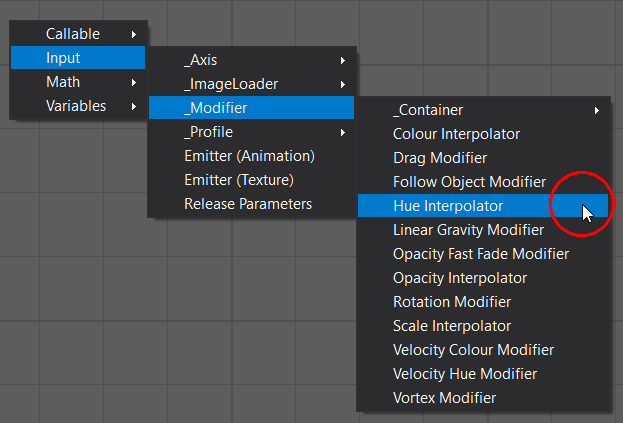Screen dimensions: 623x423
Task: Insert a Scale Interpolator
Action: point(452,326)
